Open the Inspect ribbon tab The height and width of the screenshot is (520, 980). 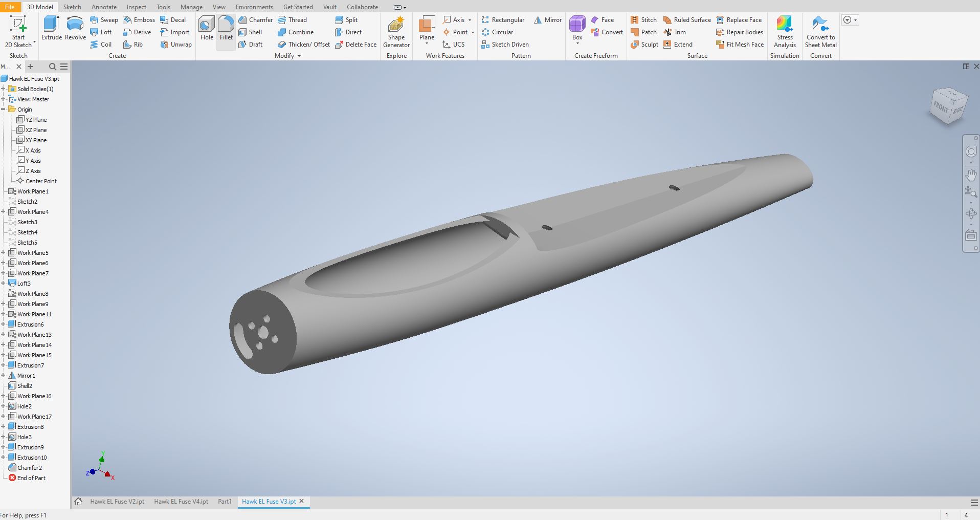pos(136,7)
